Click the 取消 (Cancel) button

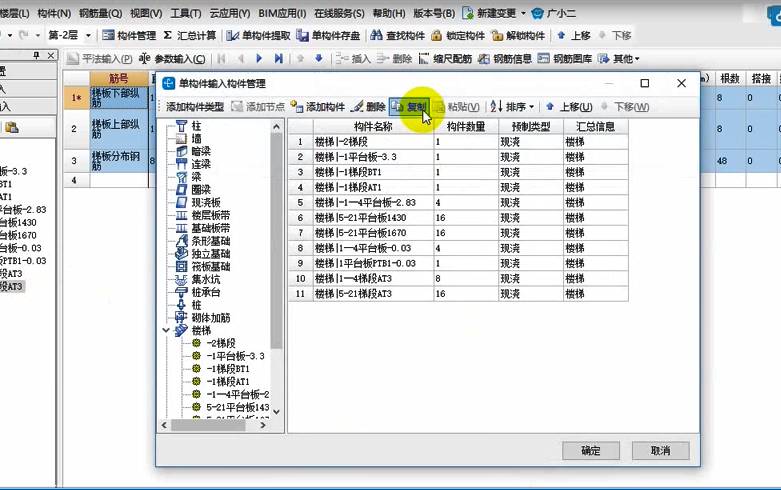point(660,450)
